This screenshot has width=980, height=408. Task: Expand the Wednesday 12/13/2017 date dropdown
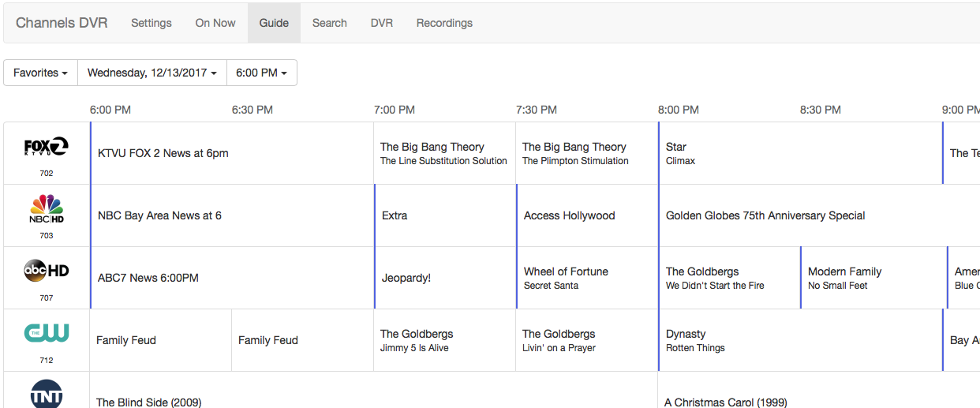tap(151, 73)
